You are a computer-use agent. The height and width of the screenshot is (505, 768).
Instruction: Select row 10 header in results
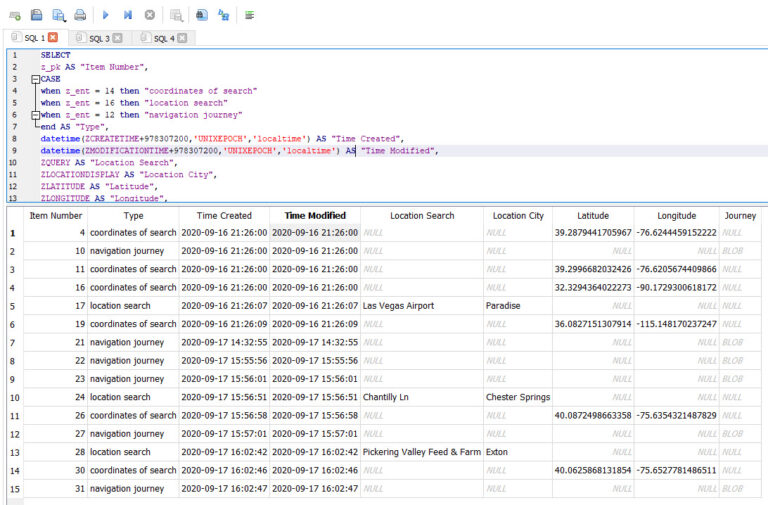[x=12, y=397]
